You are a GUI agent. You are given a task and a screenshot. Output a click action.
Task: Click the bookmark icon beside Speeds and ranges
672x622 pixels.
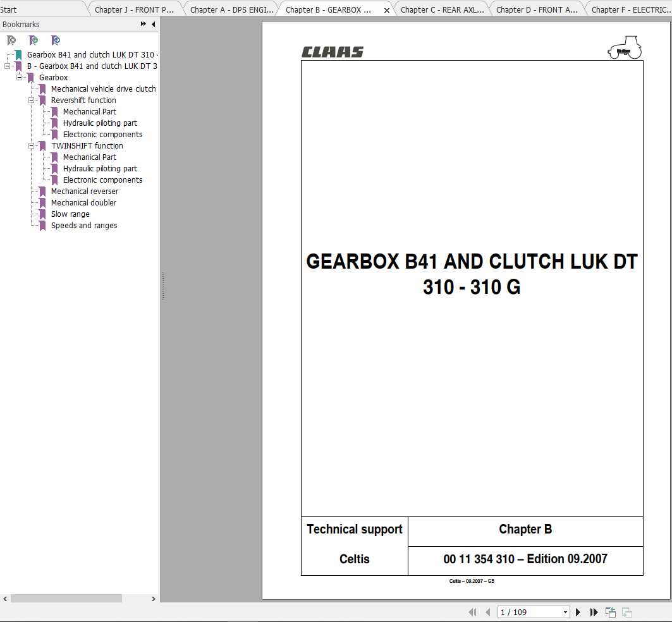click(x=42, y=226)
